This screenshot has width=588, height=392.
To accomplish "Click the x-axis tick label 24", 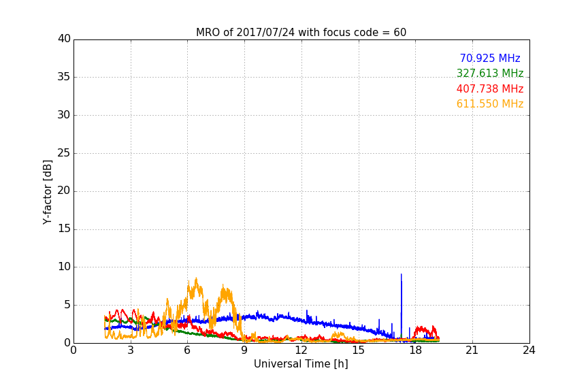I will point(529,350).
